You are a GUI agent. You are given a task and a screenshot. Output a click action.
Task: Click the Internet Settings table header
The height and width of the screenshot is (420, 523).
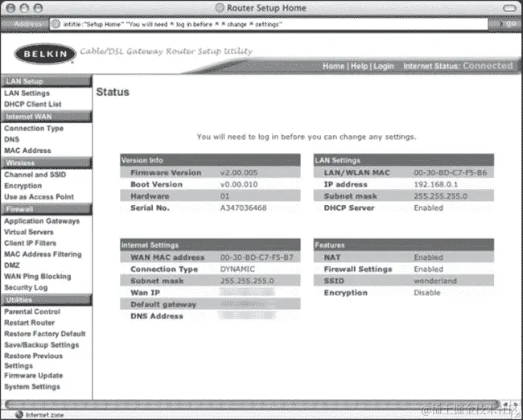(210, 245)
